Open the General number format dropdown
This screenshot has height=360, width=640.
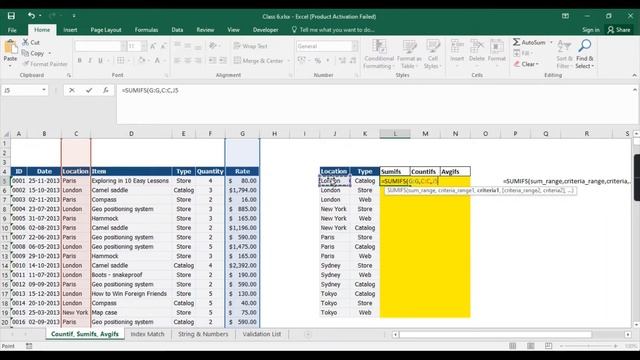pos(355,46)
